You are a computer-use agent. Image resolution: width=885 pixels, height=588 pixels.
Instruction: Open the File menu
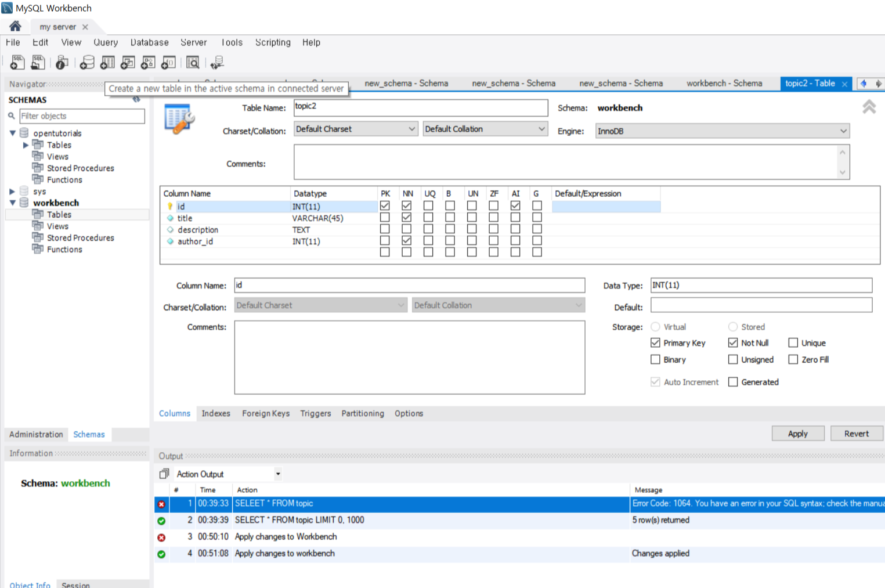[13, 42]
